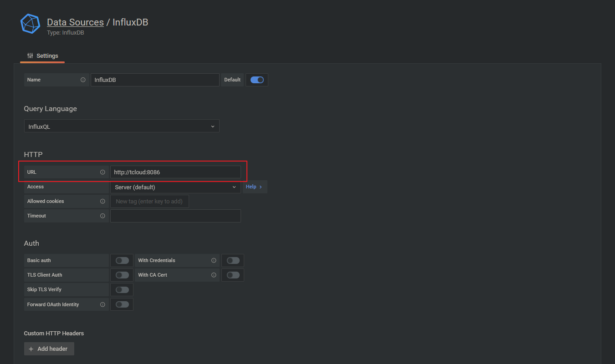615x364 pixels.
Task: Click the info icon beside Allowed cookies
Action: click(102, 201)
